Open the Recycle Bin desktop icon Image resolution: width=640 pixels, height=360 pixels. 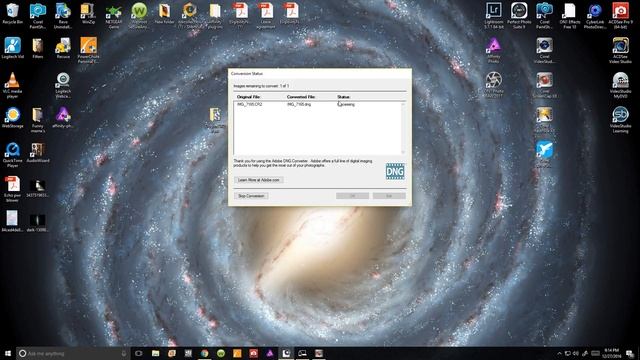(12, 13)
